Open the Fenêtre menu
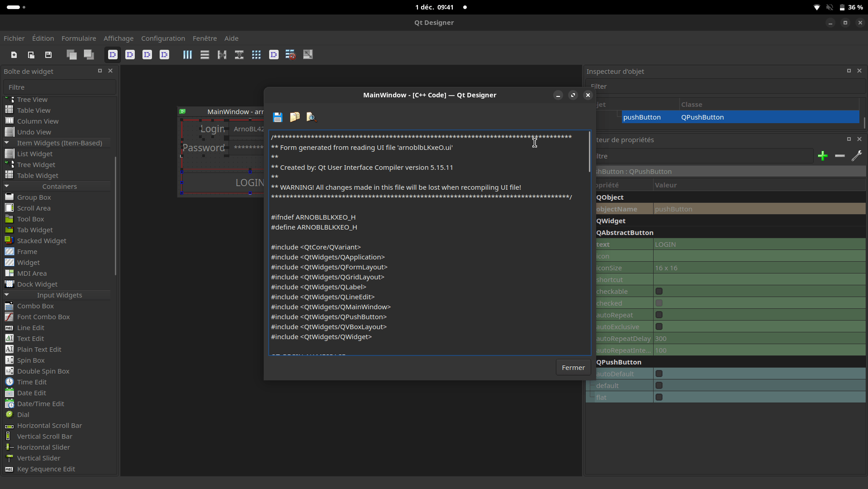Screen dimensions: 868x489 tap(204, 38)
